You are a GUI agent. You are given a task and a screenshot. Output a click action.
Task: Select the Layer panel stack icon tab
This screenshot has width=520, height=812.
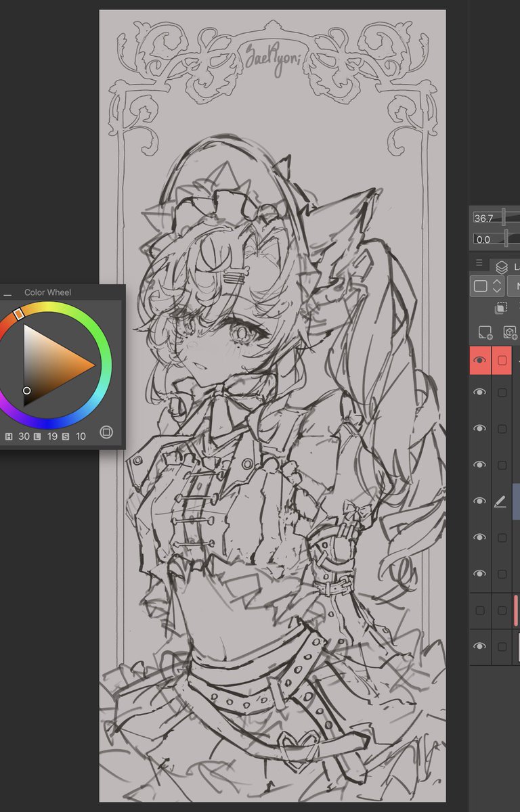[501, 267]
